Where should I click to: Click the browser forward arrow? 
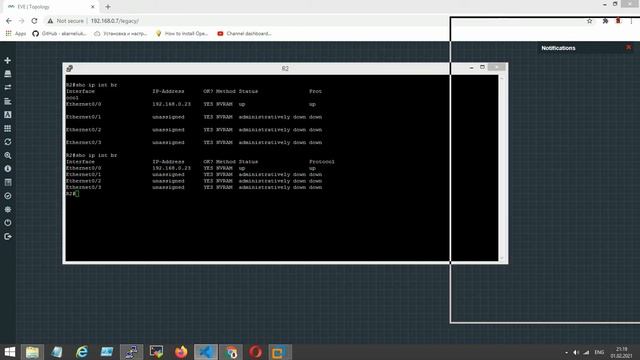(22, 21)
